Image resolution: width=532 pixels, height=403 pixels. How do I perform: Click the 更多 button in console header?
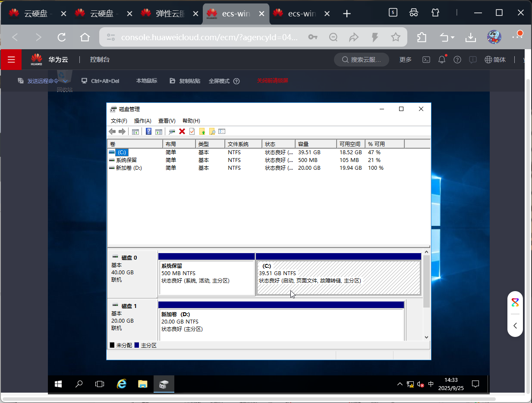tap(406, 60)
